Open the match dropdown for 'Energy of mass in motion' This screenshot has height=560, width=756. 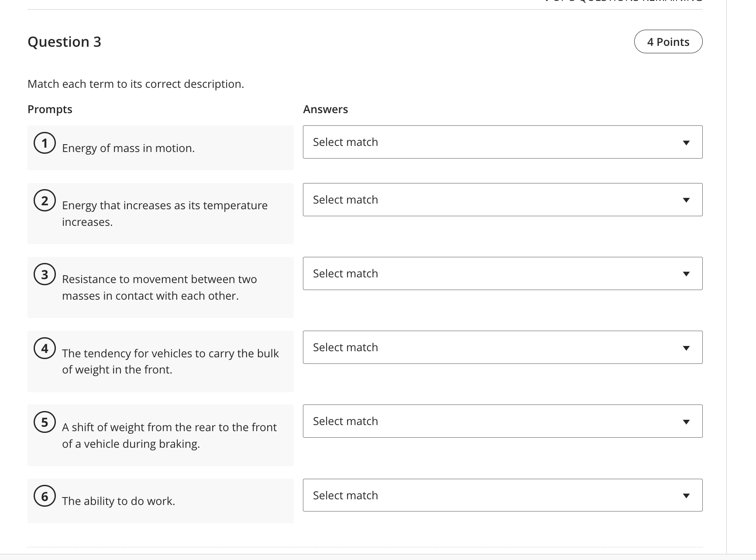(502, 142)
